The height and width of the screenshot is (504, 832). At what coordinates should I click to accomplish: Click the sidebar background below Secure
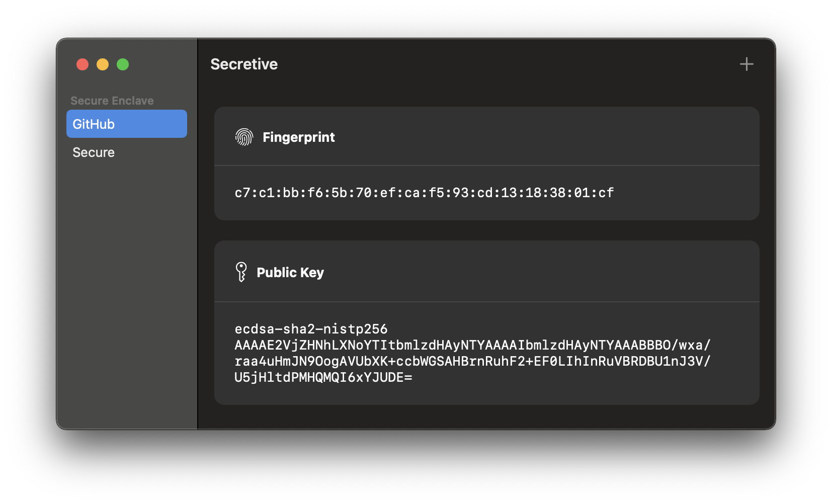[x=126, y=277]
